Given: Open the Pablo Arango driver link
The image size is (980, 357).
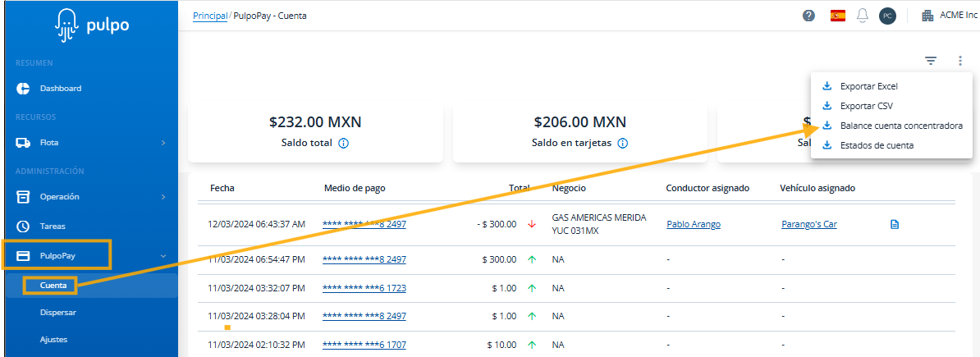Looking at the screenshot, I should tap(693, 224).
